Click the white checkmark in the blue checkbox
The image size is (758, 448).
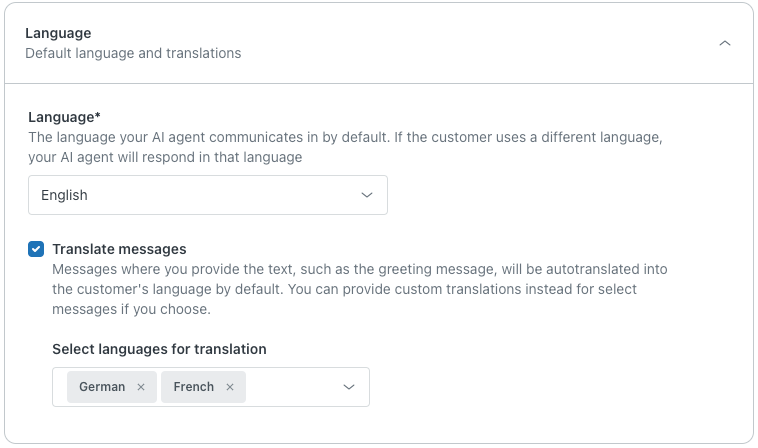pyautogui.click(x=36, y=249)
